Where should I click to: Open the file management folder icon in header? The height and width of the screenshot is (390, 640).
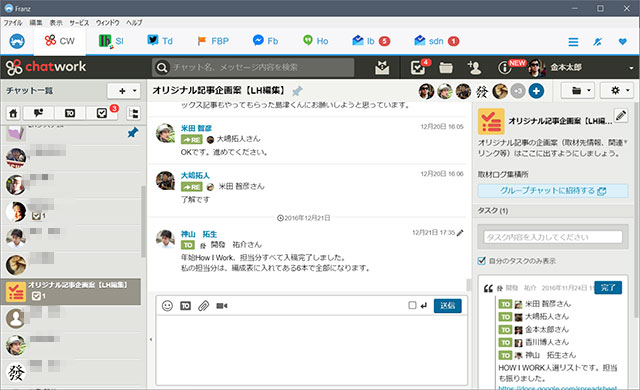point(446,68)
